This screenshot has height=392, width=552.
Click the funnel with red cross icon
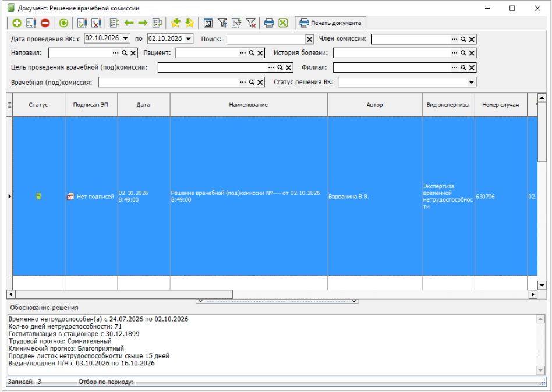[x=250, y=23]
